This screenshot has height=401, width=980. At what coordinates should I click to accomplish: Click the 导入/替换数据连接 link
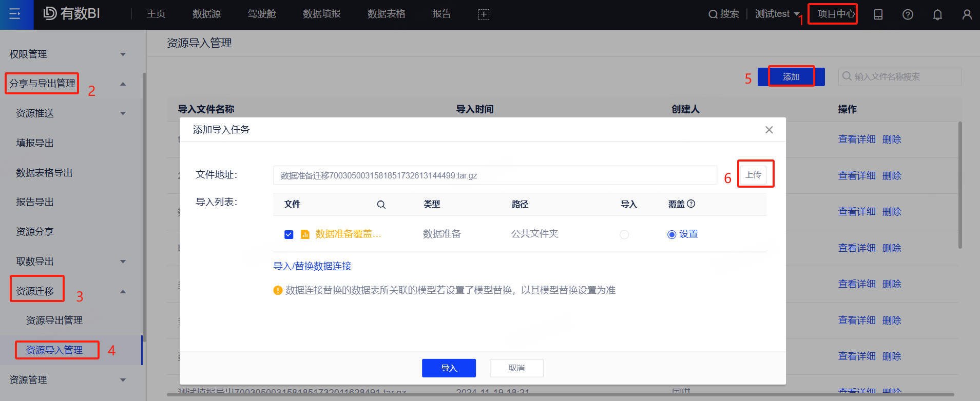click(x=312, y=266)
